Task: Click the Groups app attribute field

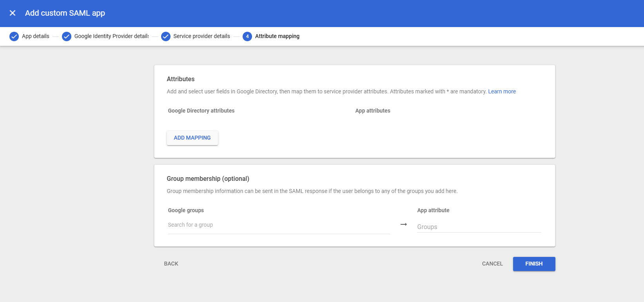Action: pos(479,227)
